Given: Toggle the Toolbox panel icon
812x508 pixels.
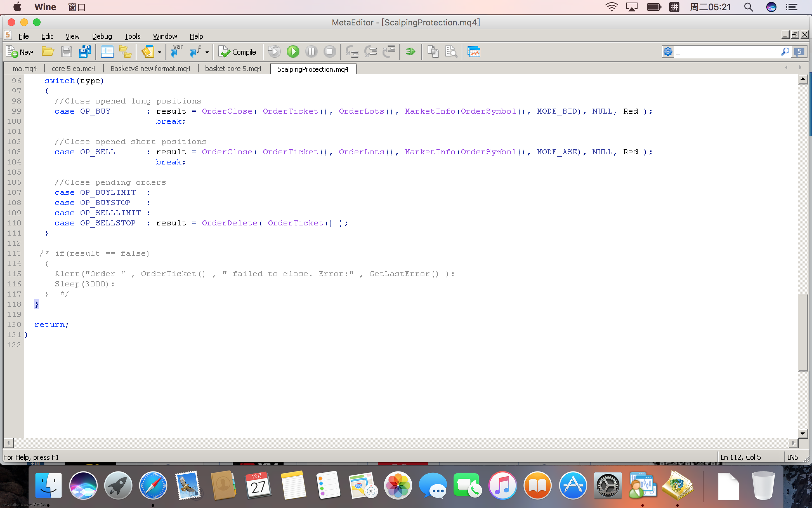Looking at the screenshot, I should click(x=107, y=52).
